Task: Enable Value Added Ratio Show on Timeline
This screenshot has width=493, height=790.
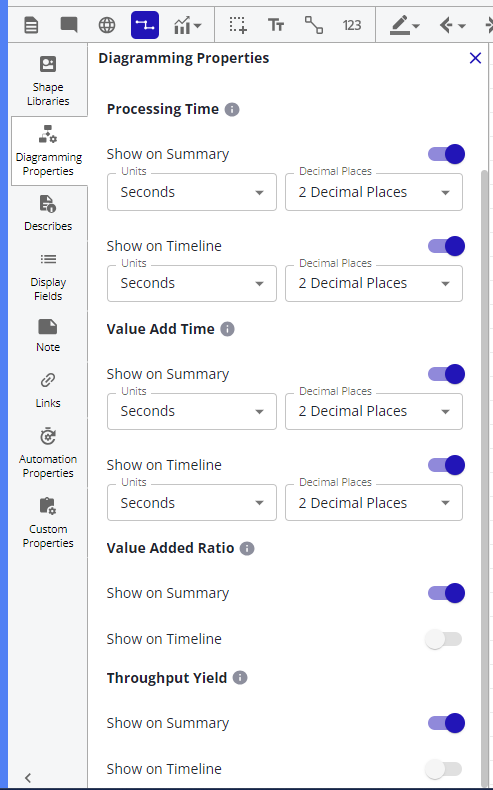Action: (444, 639)
